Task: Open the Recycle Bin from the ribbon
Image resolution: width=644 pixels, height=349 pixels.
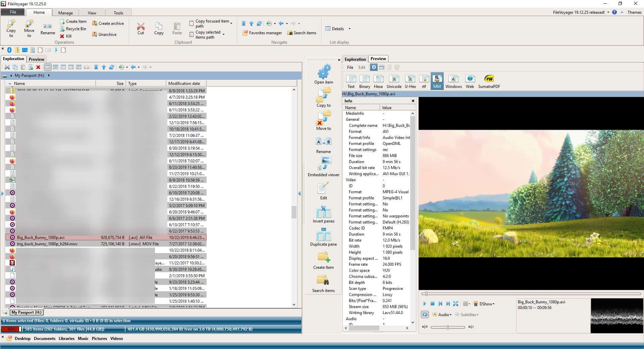Action: (x=73, y=29)
